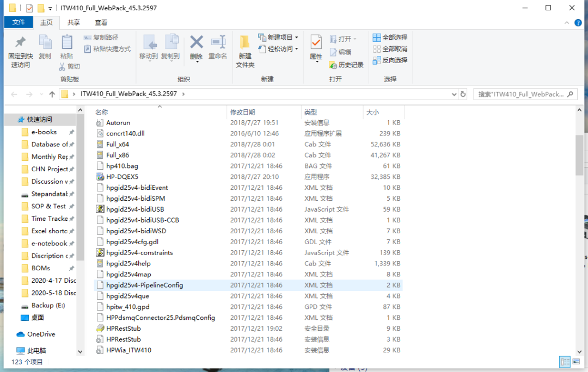Open 快速访问 in navigation pane
This screenshot has width=588, height=372.
40,120
